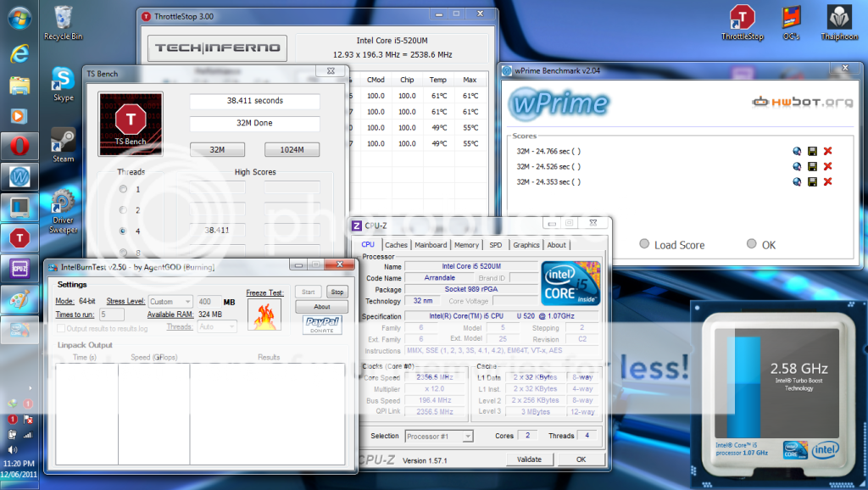Click the globe icon for 24.353 sec score

point(797,181)
